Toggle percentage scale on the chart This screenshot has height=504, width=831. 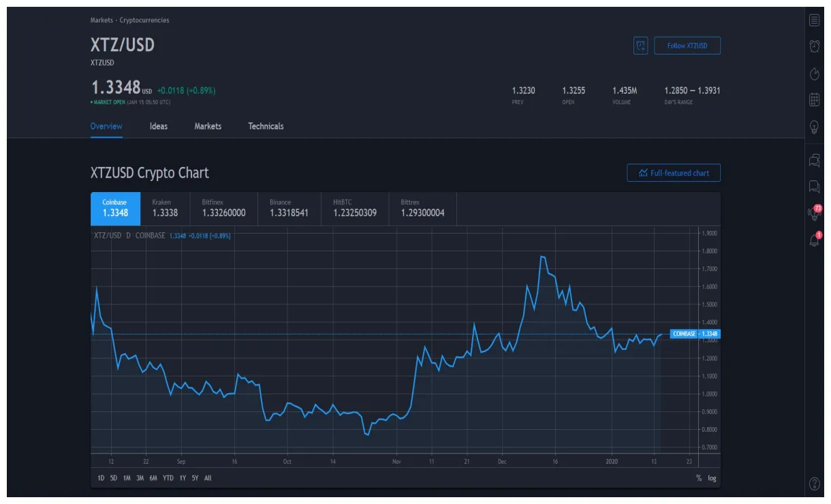coord(698,478)
